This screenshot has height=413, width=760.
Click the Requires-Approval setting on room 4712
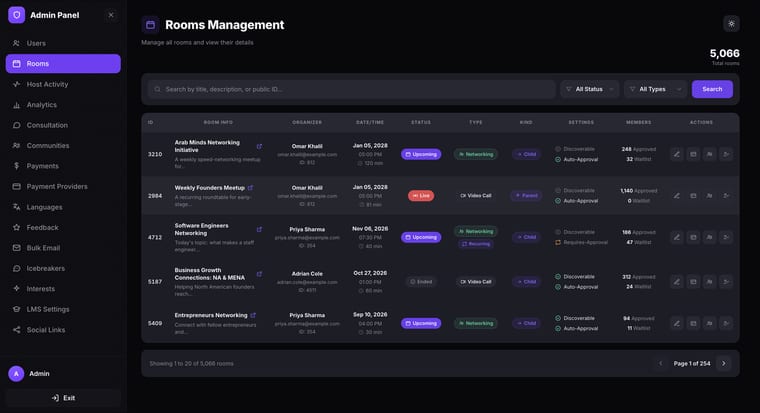582,242
